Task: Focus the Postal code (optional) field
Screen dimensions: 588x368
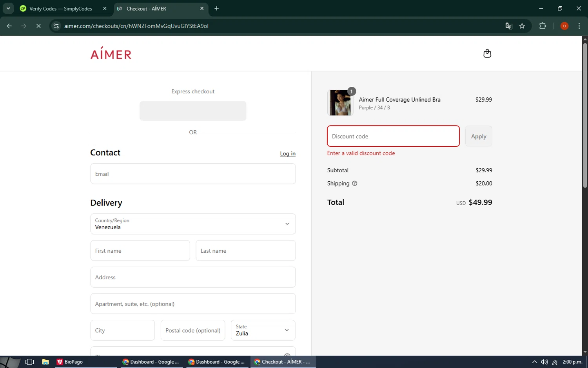Action: [x=193, y=330]
